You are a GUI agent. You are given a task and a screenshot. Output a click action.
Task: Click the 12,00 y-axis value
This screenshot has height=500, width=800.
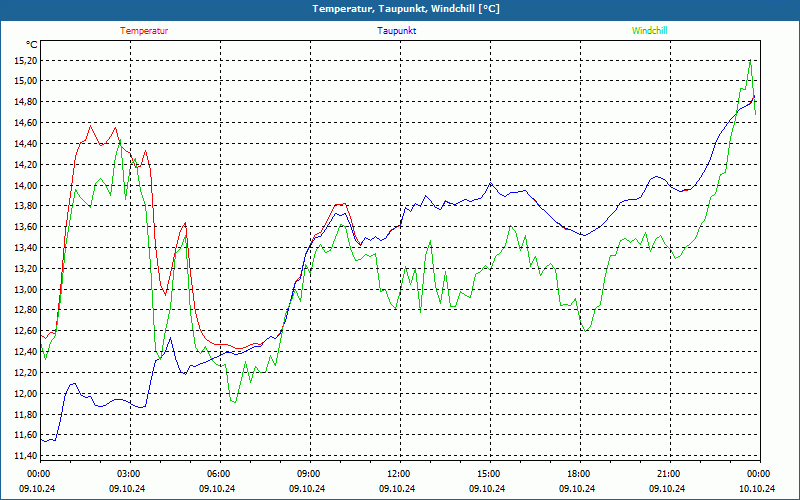(x=27, y=393)
